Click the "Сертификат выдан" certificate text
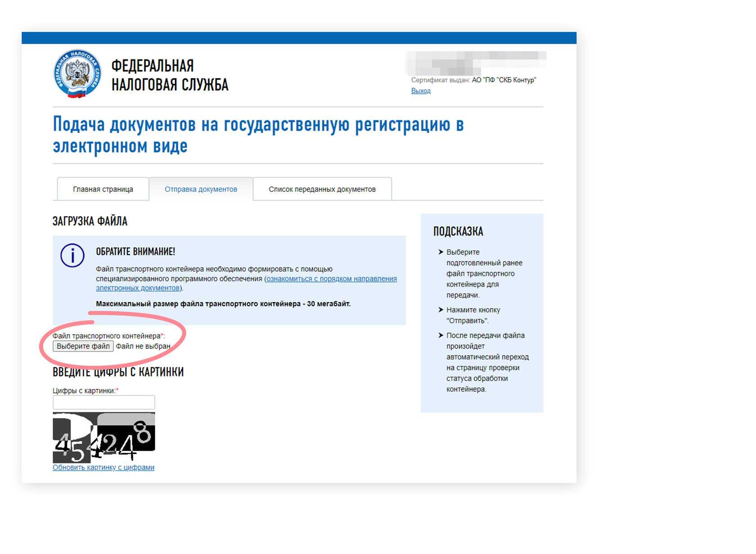The width and height of the screenshot is (756, 554). tap(473, 80)
